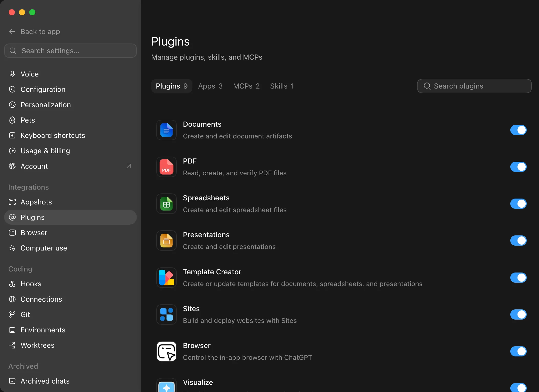Click the Appshots capture icon
This screenshot has width=539, height=392.
point(12,202)
